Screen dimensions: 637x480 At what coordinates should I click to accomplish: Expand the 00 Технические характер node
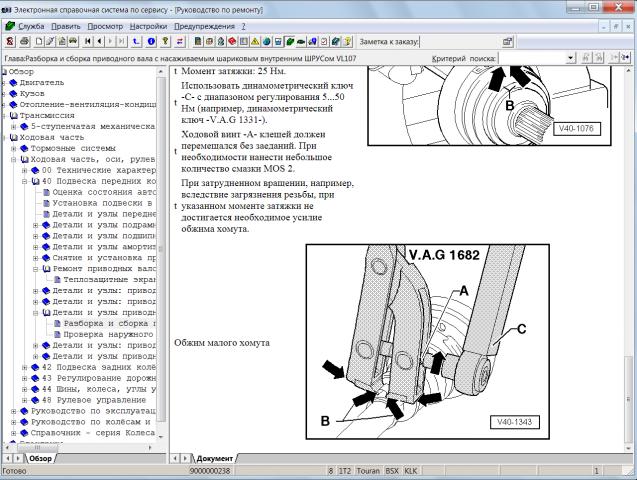24,170
